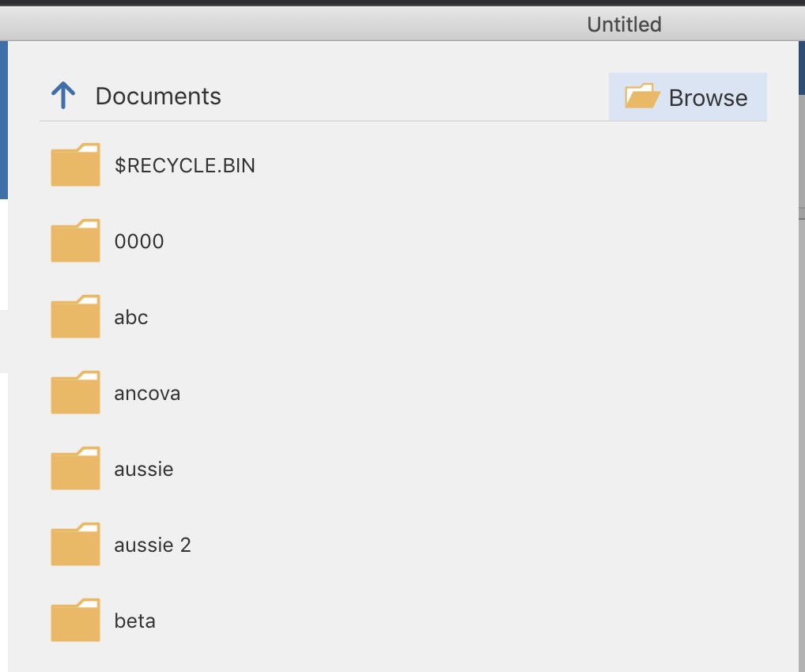
Task: Open the beta folder
Action: pos(134,620)
